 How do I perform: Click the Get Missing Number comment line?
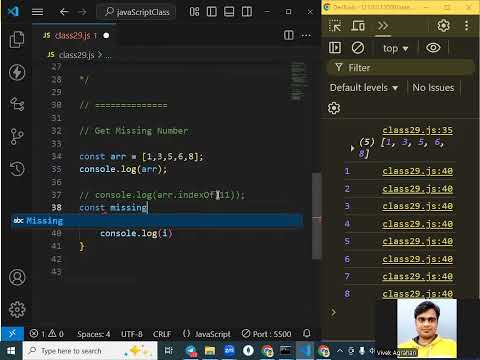(134, 131)
